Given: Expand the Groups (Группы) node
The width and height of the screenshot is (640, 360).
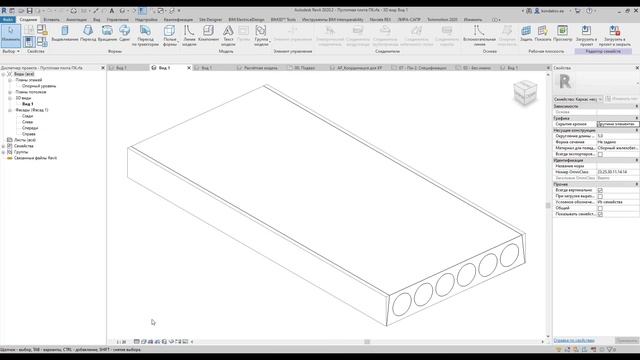Looking at the screenshot, I should tap(3, 152).
